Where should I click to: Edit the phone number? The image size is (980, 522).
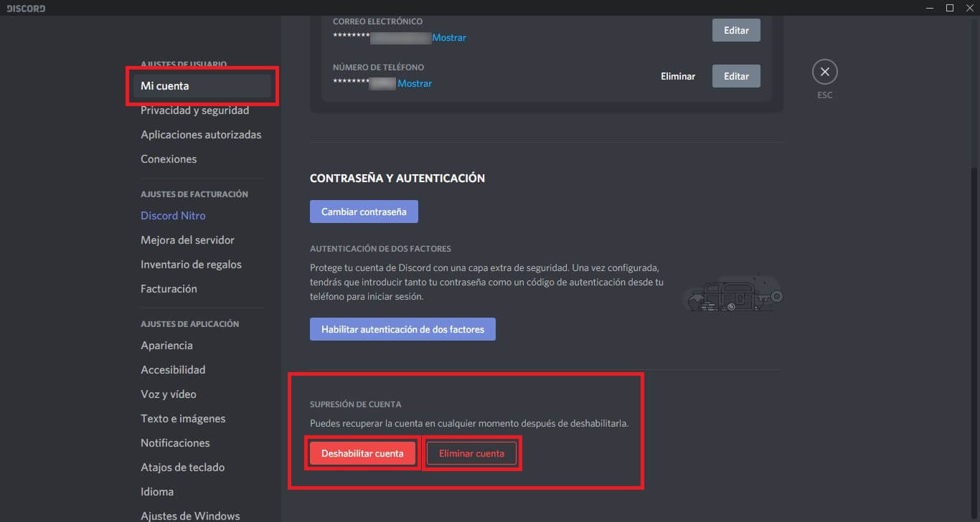pyautogui.click(x=736, y=76)
